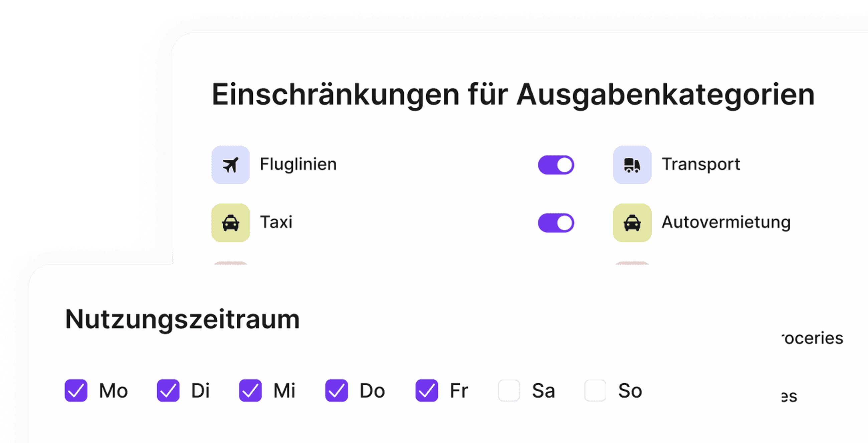Click the Fluglinien airplane icon
The image size is (868, 443).
click(x=230, y=165)
